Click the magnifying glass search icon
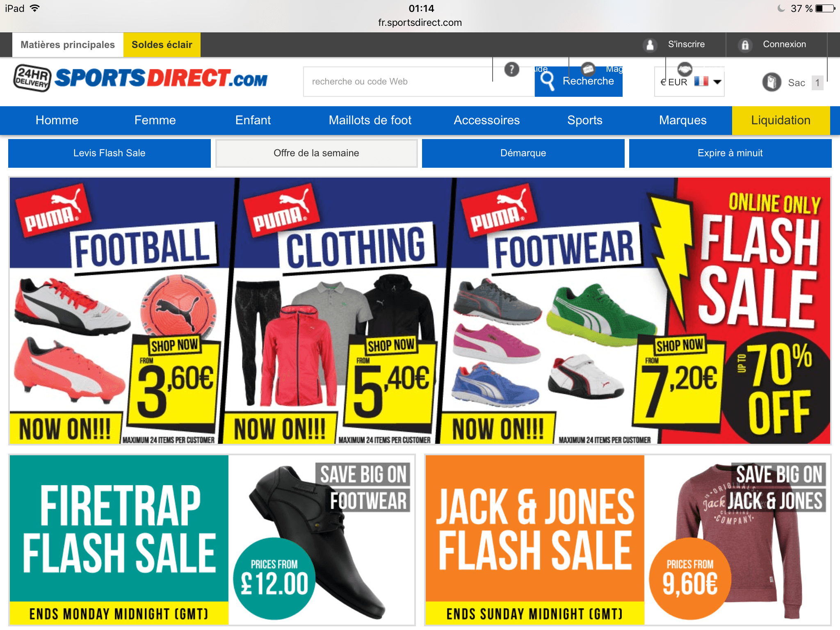 [548, 80]
